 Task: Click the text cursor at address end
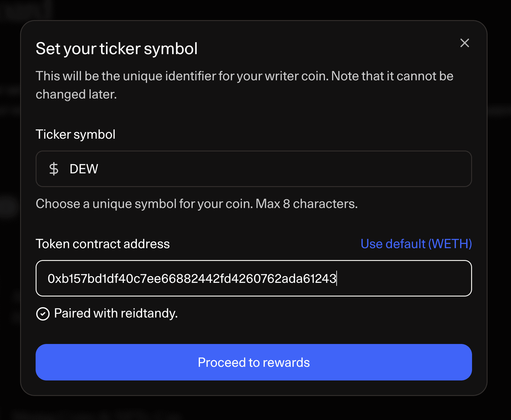[337, 278]
